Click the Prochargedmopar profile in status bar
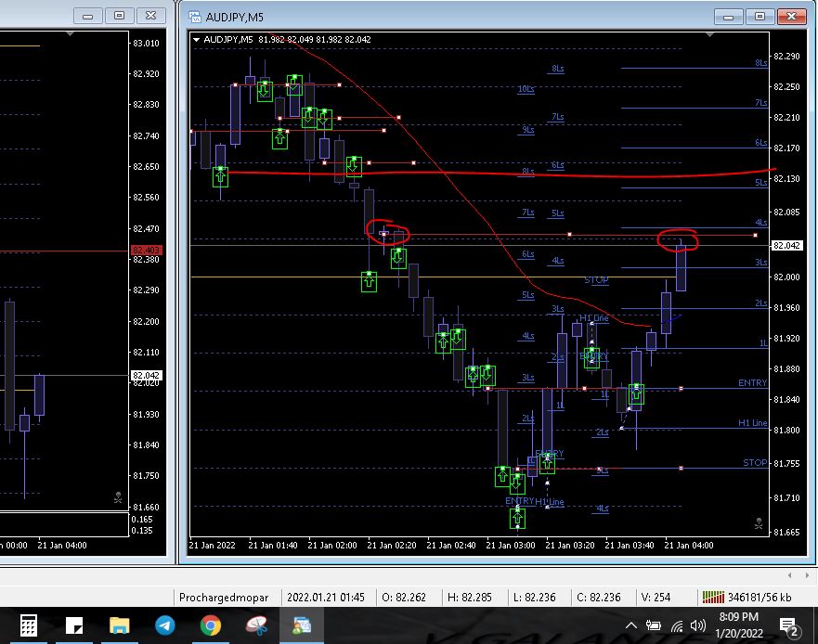Viewport: 818px width, 644px height. pos(224,597)
